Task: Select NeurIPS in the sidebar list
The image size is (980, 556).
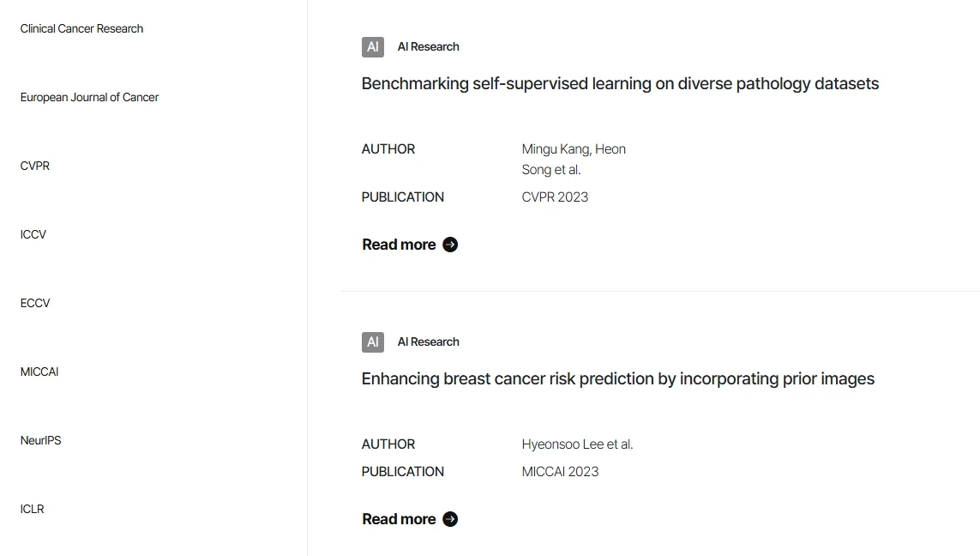Action: tap(41, 440)
